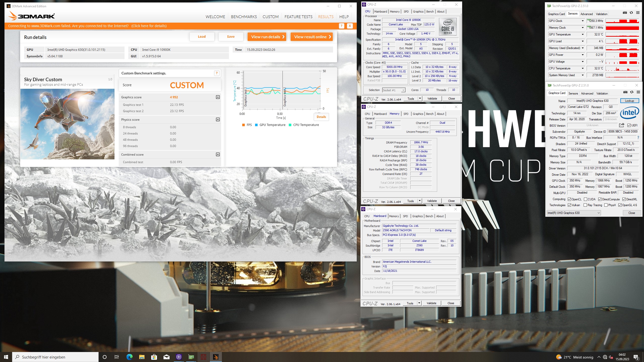Open Mail app from taskbar
Image resolution: width=644 pixels, height=362 pixels.
tap(166, 357)
